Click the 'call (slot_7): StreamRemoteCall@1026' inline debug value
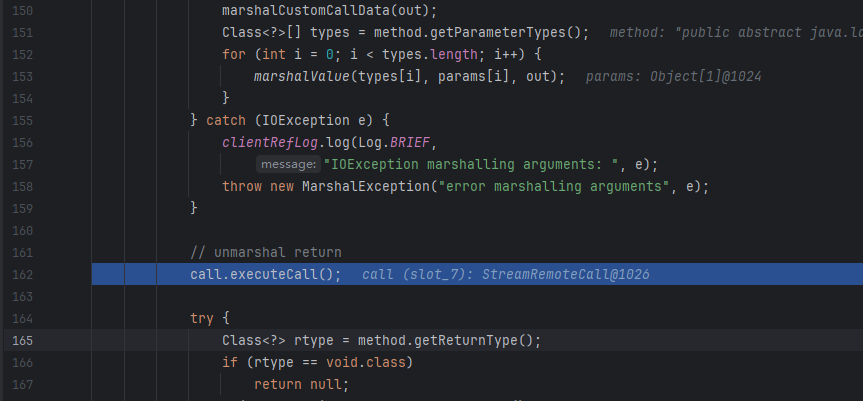Image resolution: width=863 pixels, height=401 pixels. click(x=506, y=274)
